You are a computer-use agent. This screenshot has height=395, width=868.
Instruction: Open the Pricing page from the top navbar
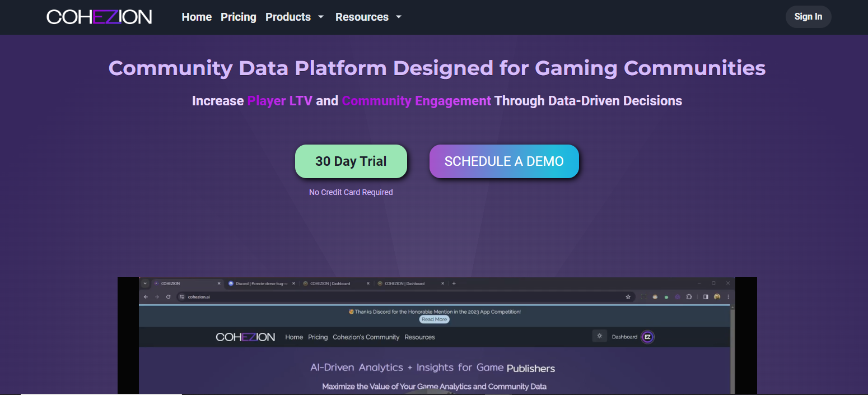point(239,17)
